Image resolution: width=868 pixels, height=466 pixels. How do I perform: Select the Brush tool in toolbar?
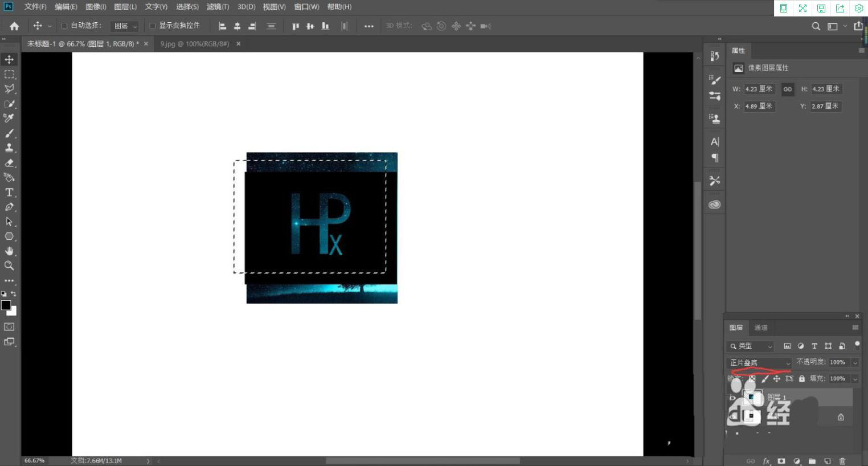(9, 133)
